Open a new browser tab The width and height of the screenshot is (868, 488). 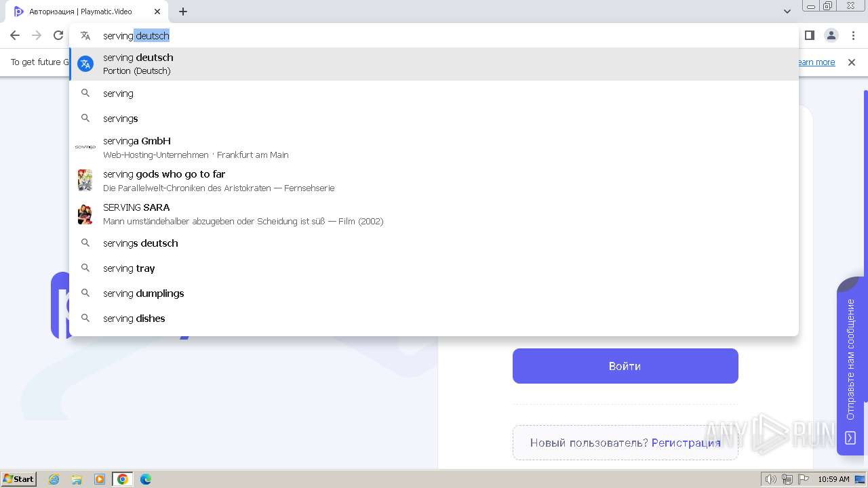click(x=183, y=12)
